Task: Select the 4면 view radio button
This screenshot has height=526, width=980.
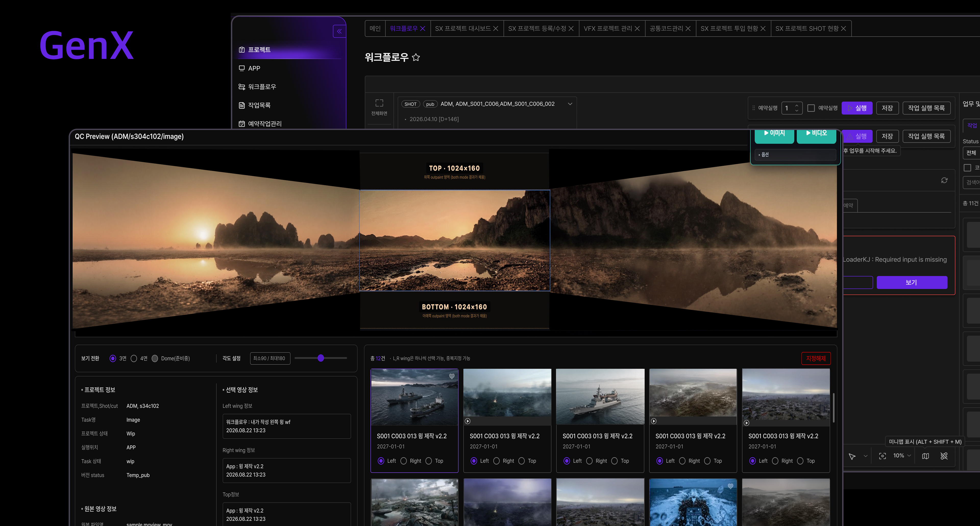Action: (x=133, y=358)
